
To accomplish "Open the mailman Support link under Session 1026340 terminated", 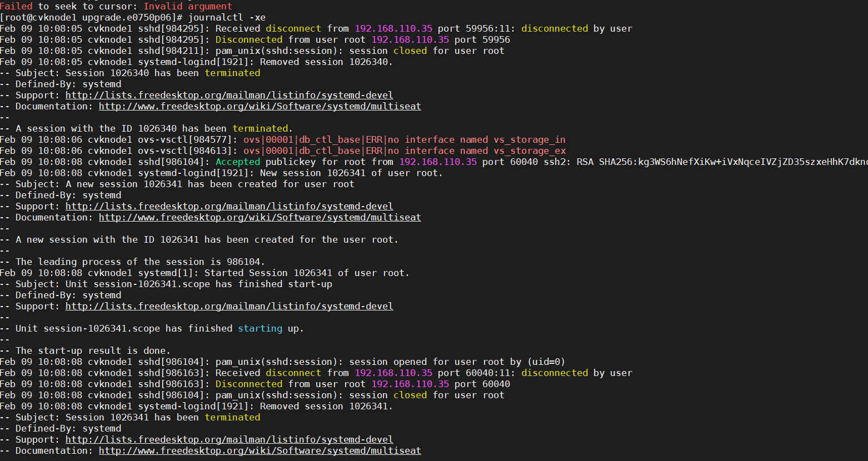I will pyautogui.click(x=229, y=95).
